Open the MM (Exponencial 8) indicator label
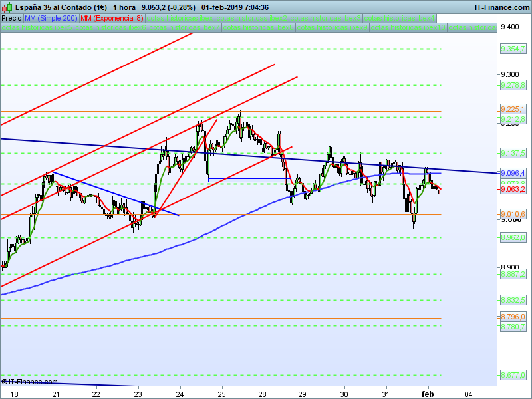Screen dimensions: 532x399 (112, 19)
